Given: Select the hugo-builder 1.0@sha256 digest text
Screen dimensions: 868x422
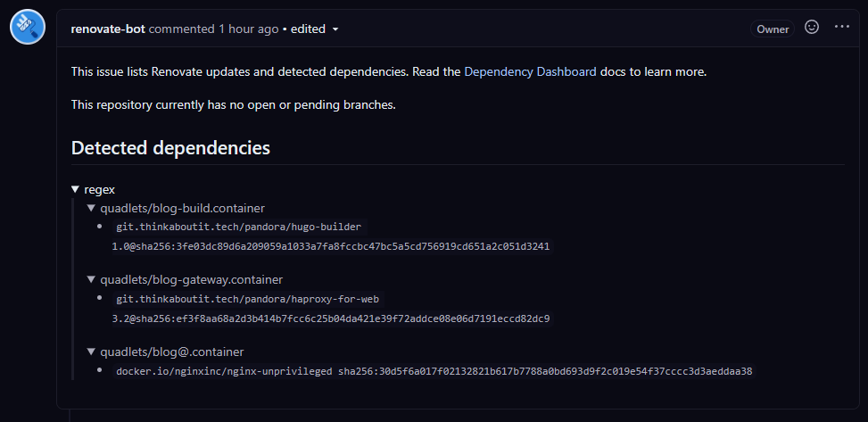Looking at the screenshot, I should [x=331, y=246].
